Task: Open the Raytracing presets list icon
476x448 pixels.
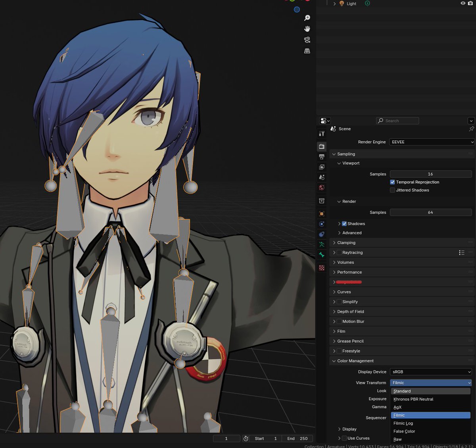Action: tap(462, 252)
